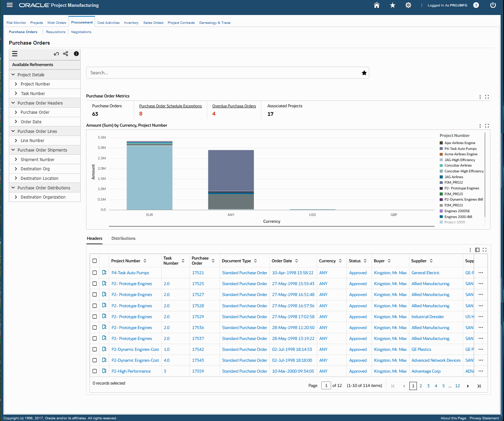The height and width of the screenshot is (421, 504).
Task: Maximize the Purchase Order Metrics section
Action: click(x=487, y=97)
